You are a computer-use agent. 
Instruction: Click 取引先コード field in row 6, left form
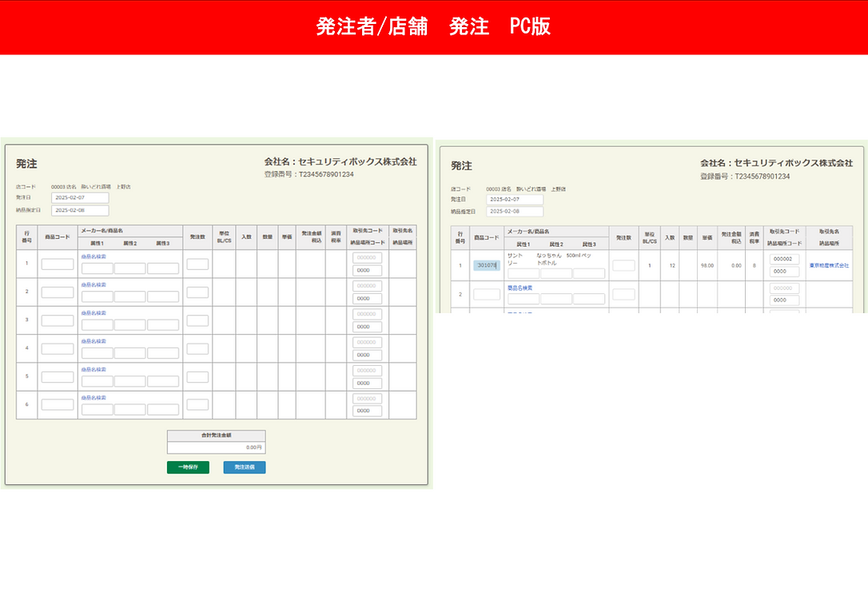(x=367, y=399)
